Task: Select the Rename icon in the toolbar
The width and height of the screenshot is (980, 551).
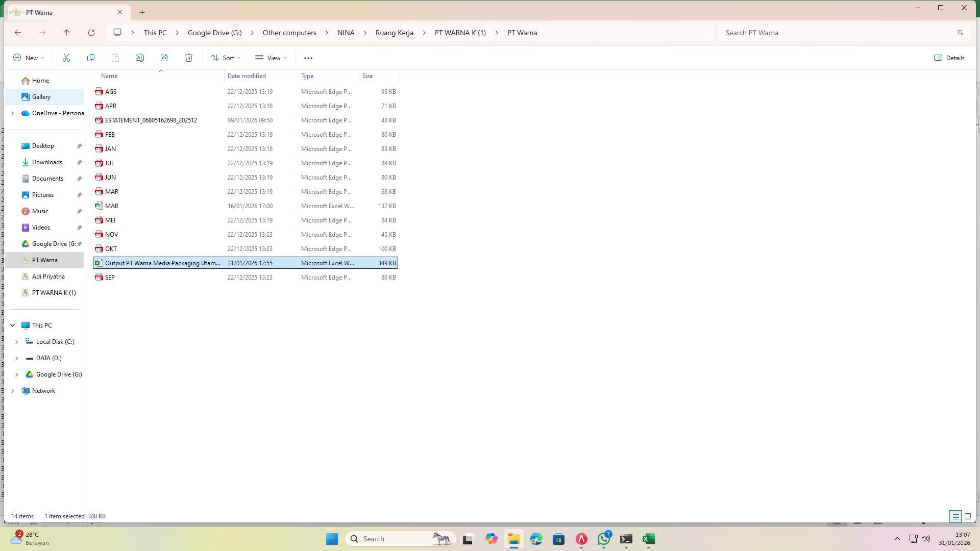Action: tap(140, 58)
